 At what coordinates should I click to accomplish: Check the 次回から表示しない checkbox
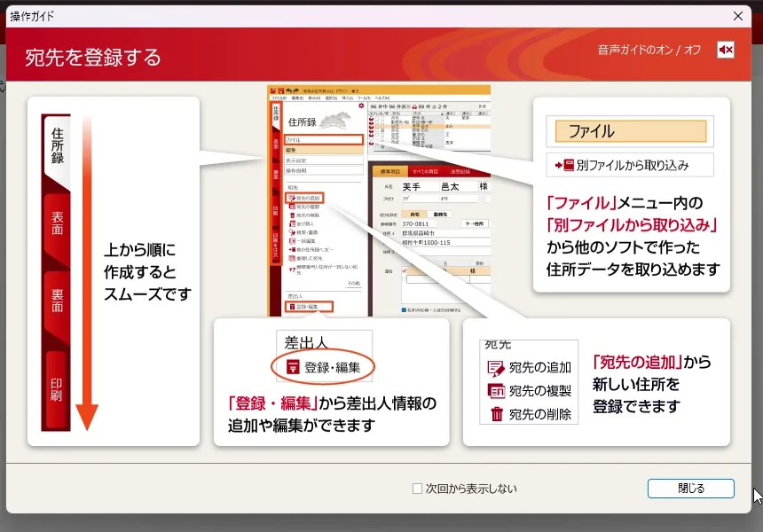pos(417,489)
